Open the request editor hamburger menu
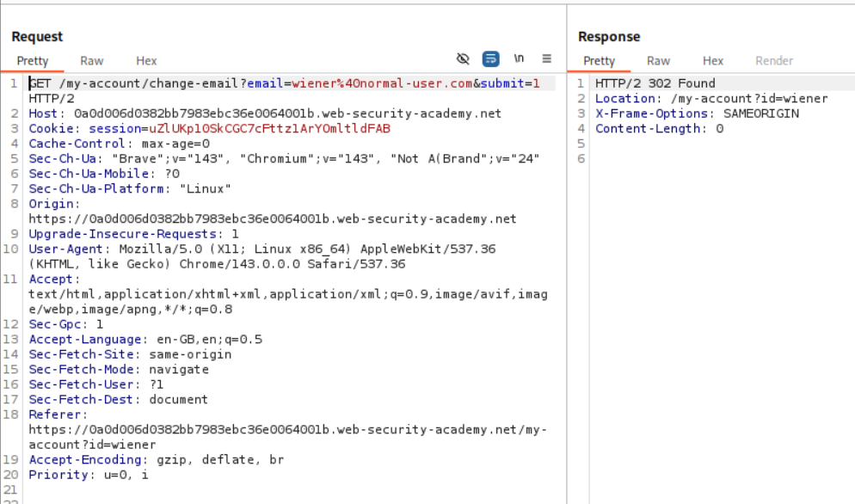855x504 pixels. 546,59
